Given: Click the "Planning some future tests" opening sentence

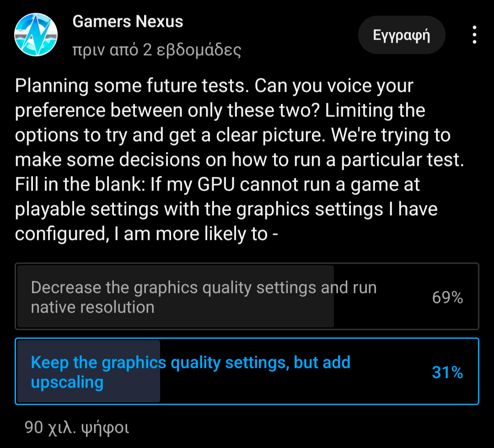Looking at the screenshot, I should pyautogui.click(x=133, y=86).
